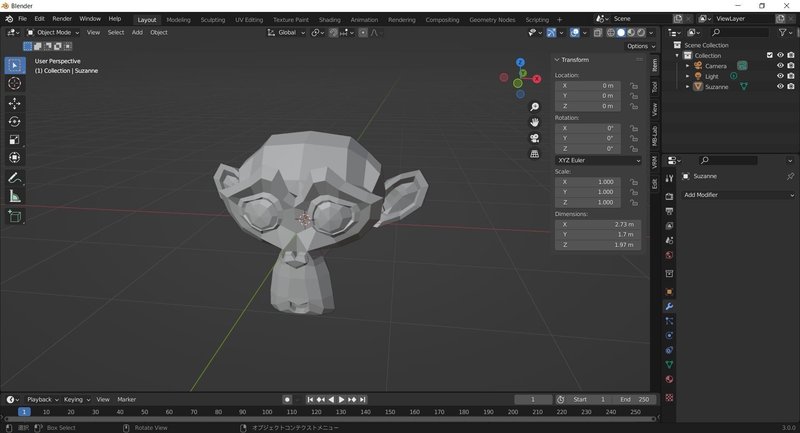Toggle camera view icon in viewport
The width and height of the screenshot is (800, 433).
coord(534,138)
